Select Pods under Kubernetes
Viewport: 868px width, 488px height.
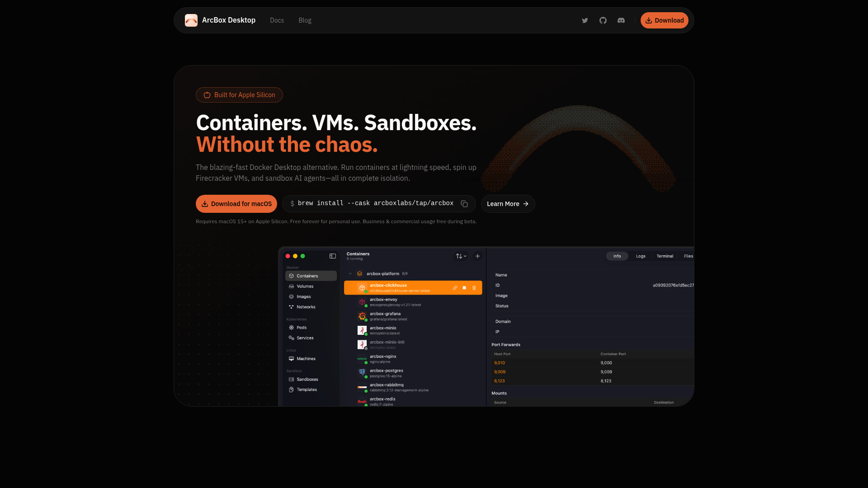click(x=301, y=327)
